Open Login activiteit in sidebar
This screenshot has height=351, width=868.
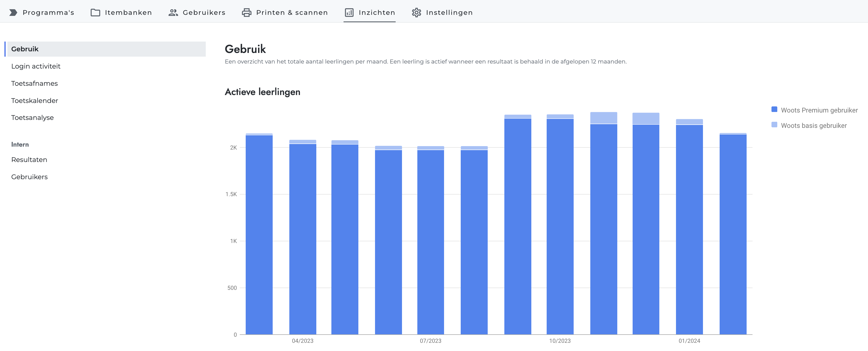coord(36,66)
